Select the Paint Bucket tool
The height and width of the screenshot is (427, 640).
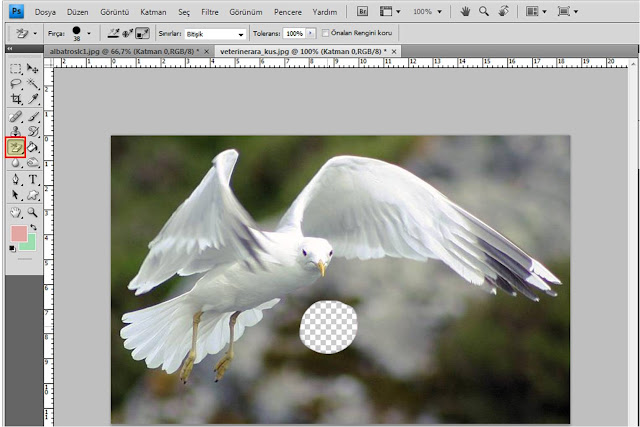[33, 147]
